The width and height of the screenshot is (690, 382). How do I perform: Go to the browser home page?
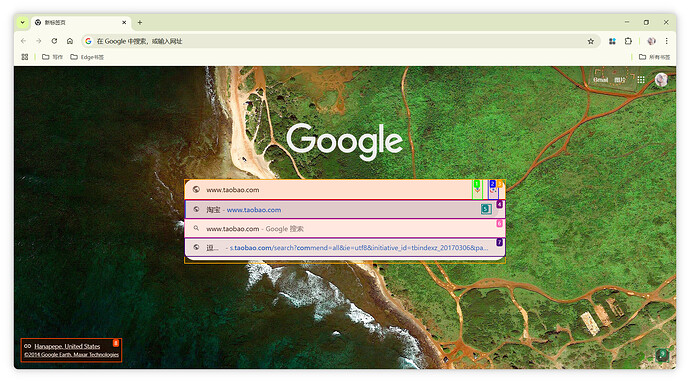point(70,41)
